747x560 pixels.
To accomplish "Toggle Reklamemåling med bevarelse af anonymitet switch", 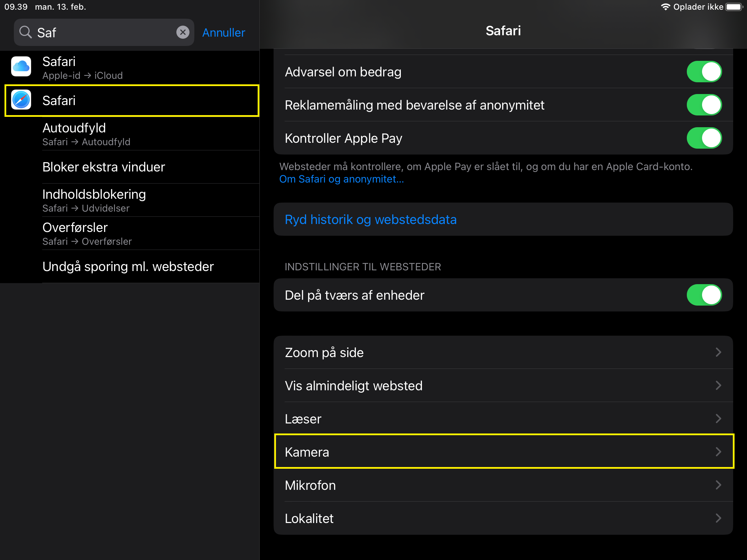I will coord(704,105).
